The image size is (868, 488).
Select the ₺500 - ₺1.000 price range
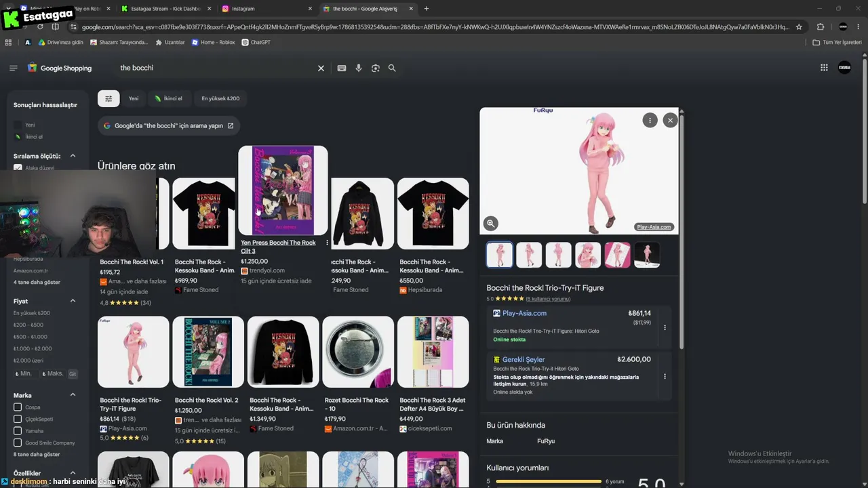point(31,337)
